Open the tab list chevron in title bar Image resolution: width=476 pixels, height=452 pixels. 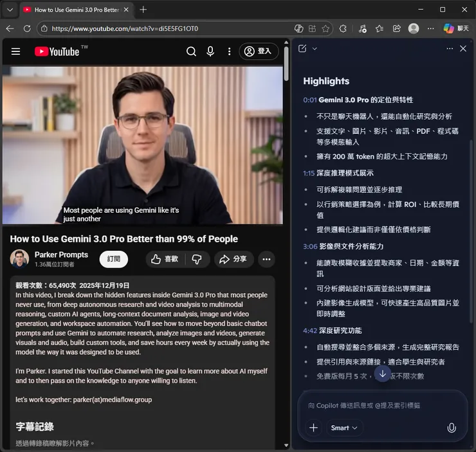click(x=10, y=10)
